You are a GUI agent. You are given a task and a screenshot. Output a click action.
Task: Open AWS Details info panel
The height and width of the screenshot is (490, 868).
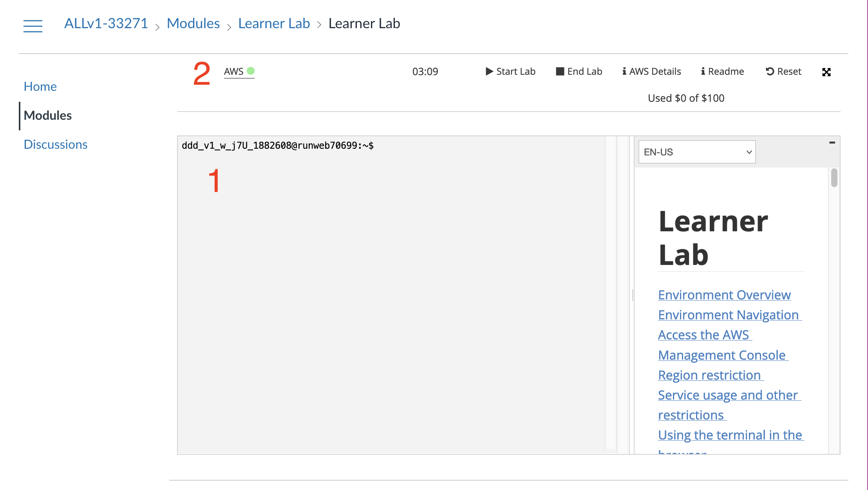pos(652,72)
